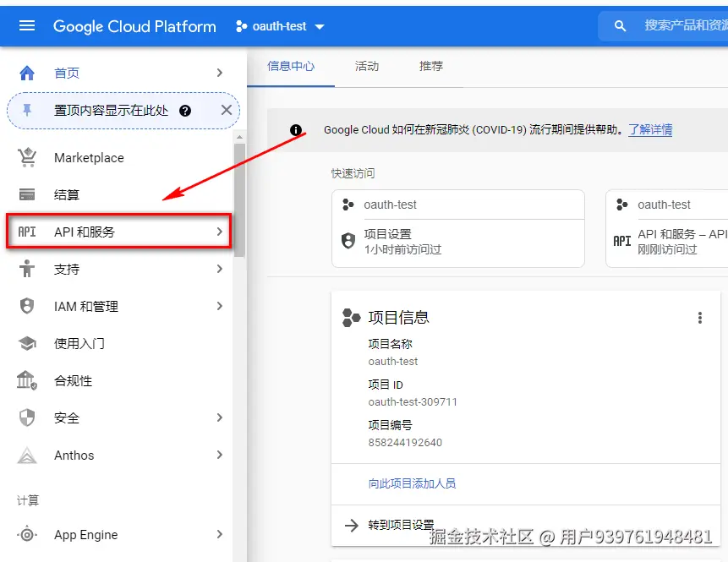Click the 快速访问 heading text
Image resolution: width=728 pixels, height=562 pixels.
[x=353, y=173]
